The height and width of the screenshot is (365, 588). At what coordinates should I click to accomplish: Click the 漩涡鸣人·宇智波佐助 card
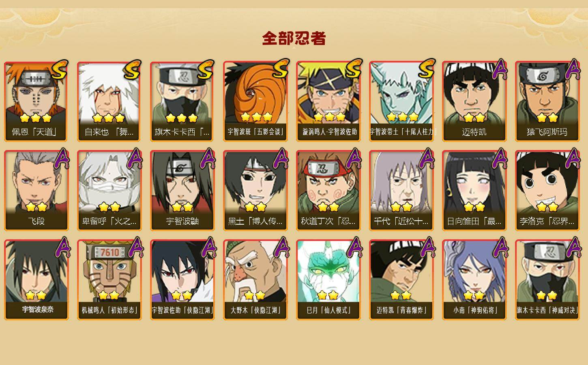(328, 101)
